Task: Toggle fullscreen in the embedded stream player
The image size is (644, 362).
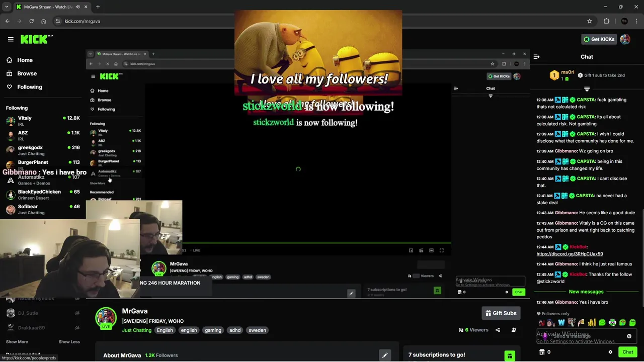Action: (x=442, y=250)
